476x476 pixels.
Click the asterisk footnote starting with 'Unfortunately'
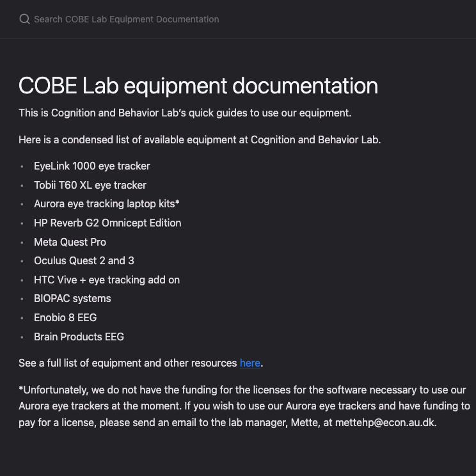[244, 406]
